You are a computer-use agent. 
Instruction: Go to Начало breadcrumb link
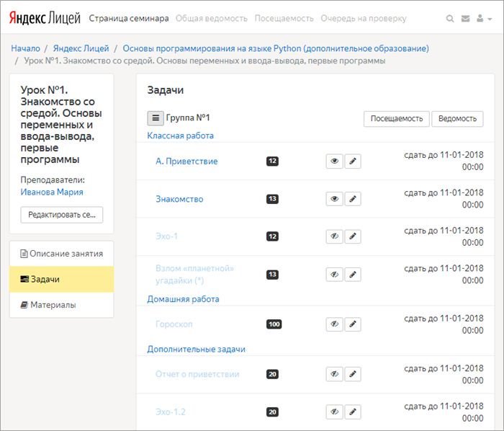[x=25, y=48]
